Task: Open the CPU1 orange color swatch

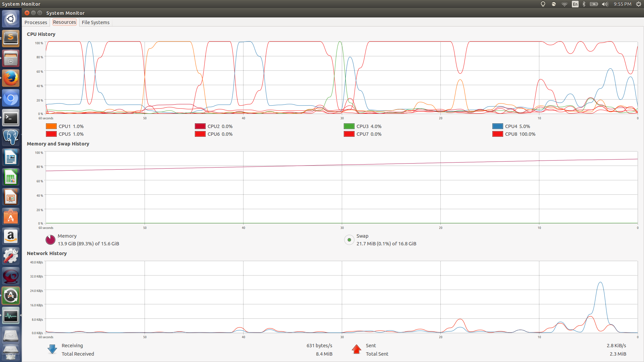Action: [51, 126]
